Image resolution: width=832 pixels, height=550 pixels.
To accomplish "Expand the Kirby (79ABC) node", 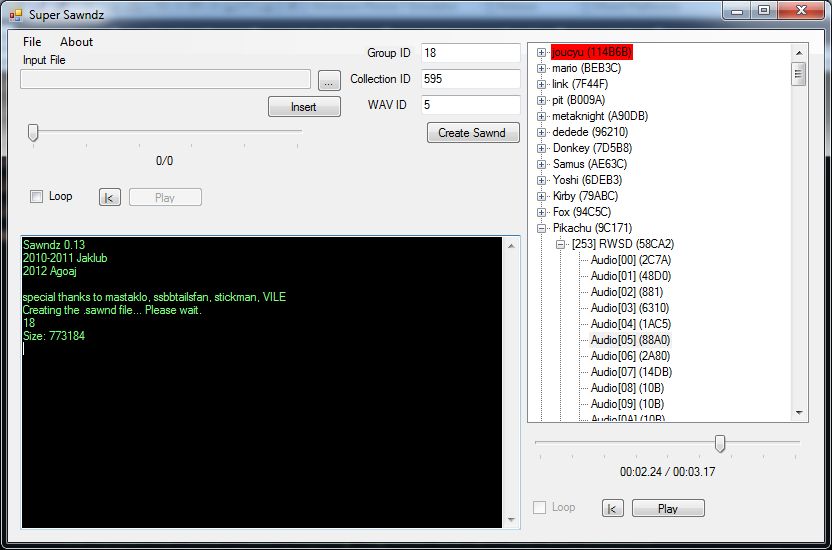I will pyautogui.click(x=541, y=196).
